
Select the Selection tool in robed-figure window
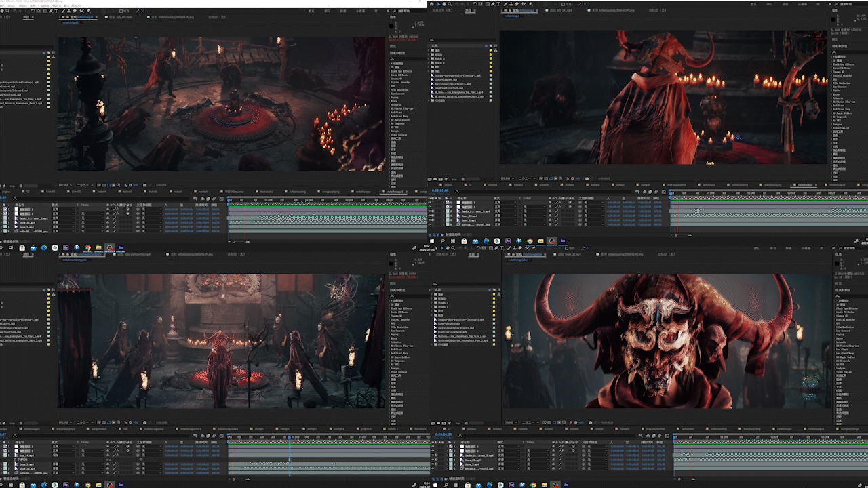[439, 4]
